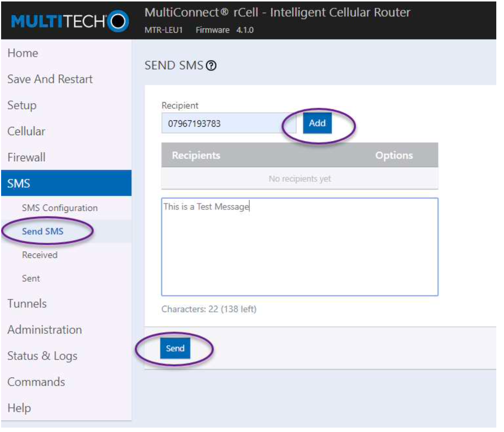Go to Home in sidebar
The image size is (504, 432).
click(x=23, y=53)
